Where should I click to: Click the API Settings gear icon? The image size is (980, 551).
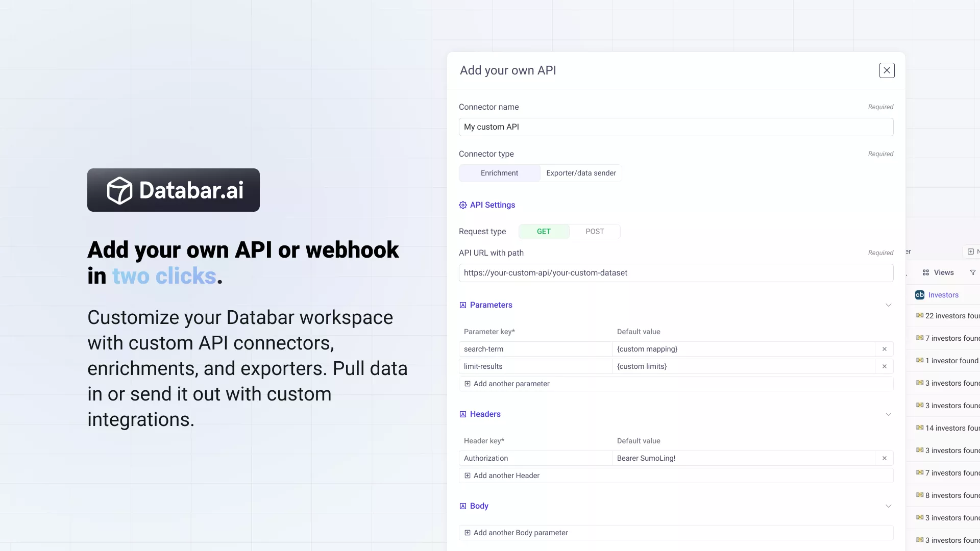pyautogui.click(x=462, y=205)
